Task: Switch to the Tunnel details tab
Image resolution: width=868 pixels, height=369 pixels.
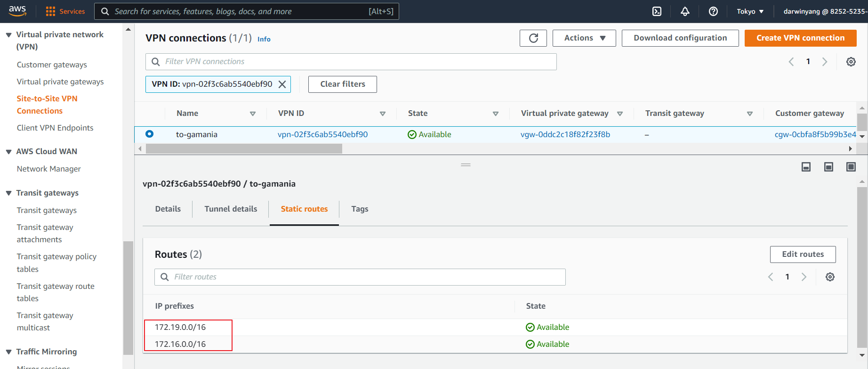Action: coord(231,209)
